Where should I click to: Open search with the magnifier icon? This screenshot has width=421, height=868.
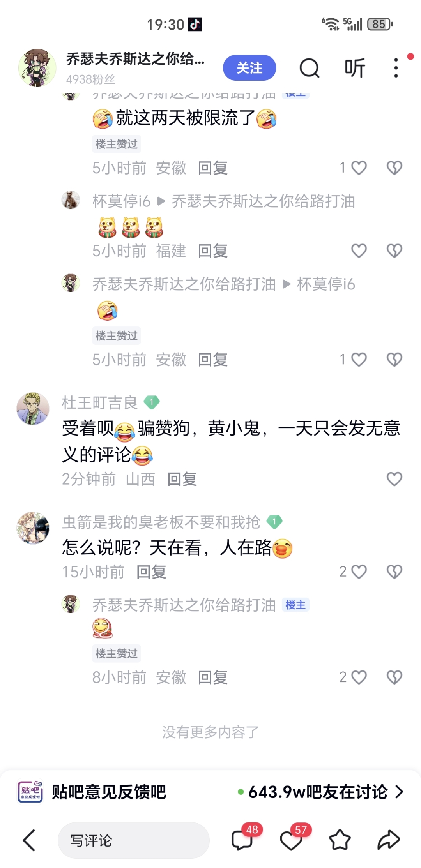point(310,68)
